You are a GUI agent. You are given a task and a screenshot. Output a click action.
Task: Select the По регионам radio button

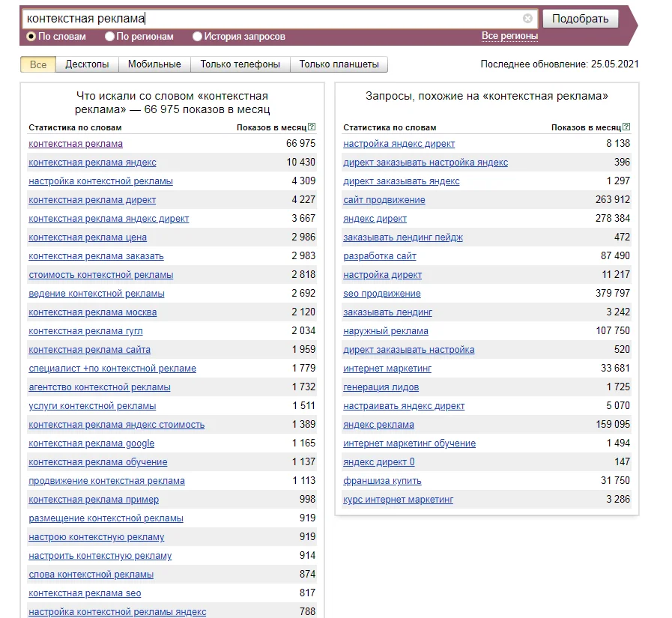pos(109,36)
